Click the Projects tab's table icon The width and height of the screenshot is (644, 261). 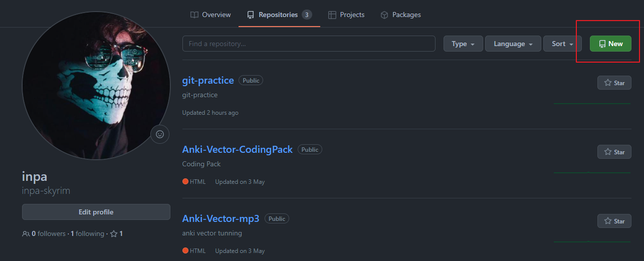tap(332, 15)
